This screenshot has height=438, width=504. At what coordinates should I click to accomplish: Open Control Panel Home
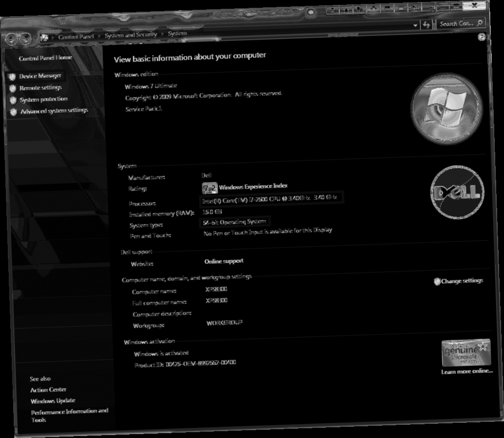(x=45, y=58)
